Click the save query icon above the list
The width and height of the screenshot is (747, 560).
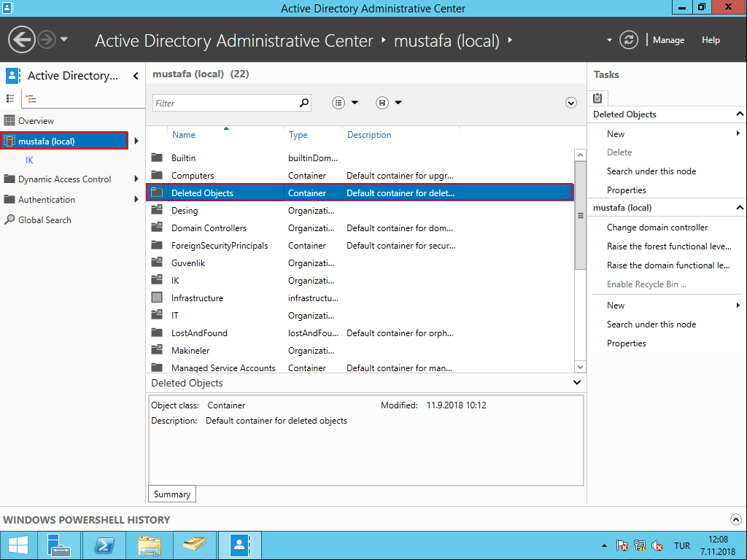pos(382,103)
